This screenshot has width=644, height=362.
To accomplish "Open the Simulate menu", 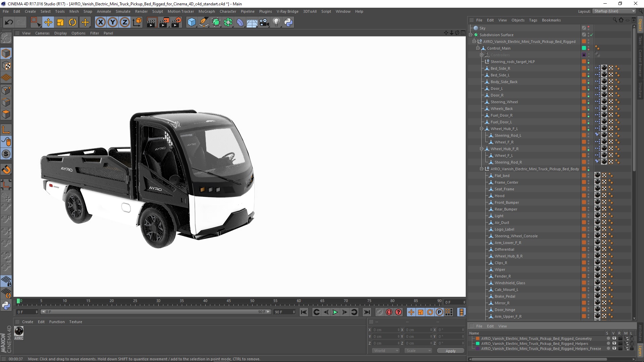I will pos(123,11).
